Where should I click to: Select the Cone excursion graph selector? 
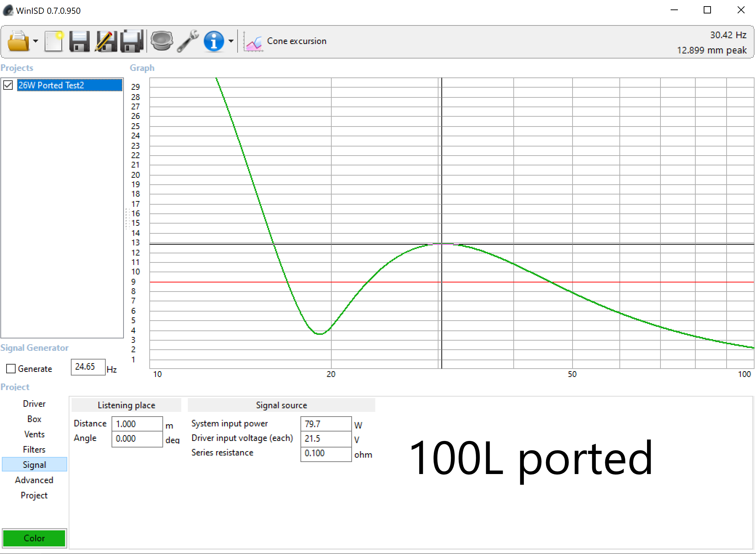(x=296, y=41)
